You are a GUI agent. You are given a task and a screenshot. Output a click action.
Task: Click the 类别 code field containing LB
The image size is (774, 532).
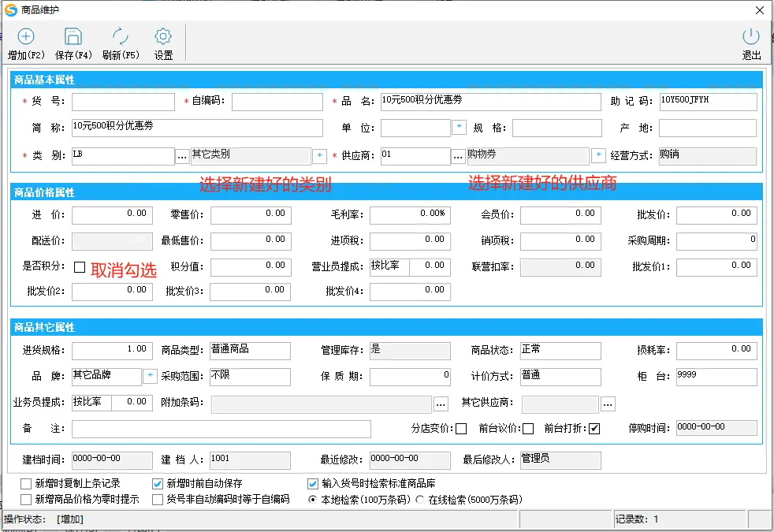[x=124, y=156]
